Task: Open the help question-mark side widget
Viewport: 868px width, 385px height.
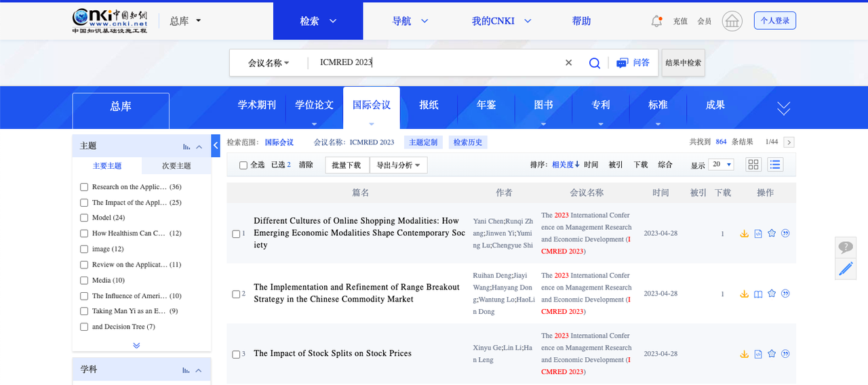Action: tap(846, 247)
